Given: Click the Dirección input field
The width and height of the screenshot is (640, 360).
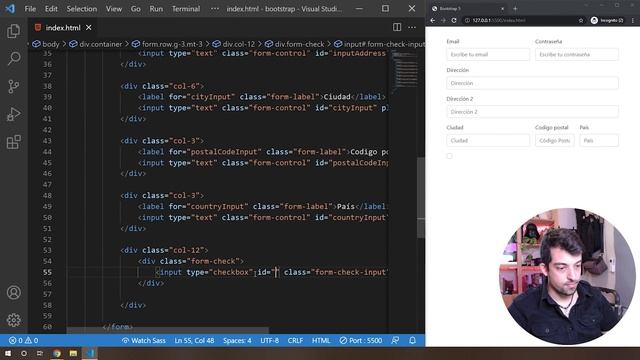Looking at the screenshot, I should [532, 83].
